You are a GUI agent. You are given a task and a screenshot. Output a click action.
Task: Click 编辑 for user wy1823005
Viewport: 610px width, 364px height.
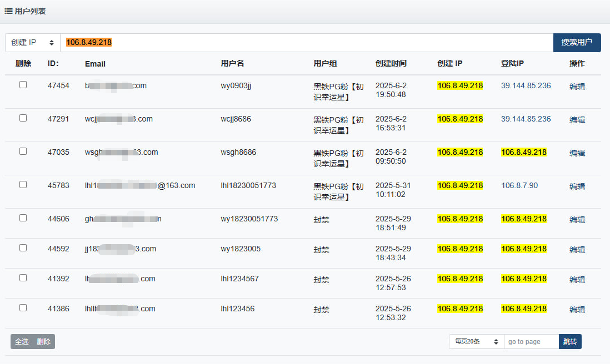pos(577,249)
